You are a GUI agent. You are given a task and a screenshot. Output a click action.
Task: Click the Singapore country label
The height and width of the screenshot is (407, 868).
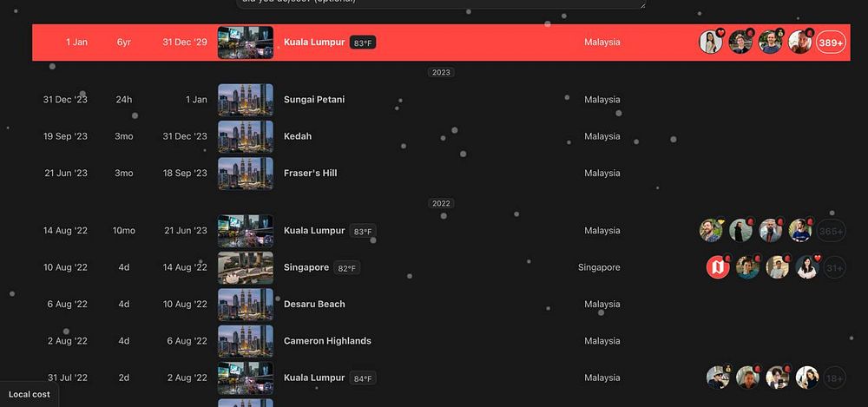pos(599,267)
